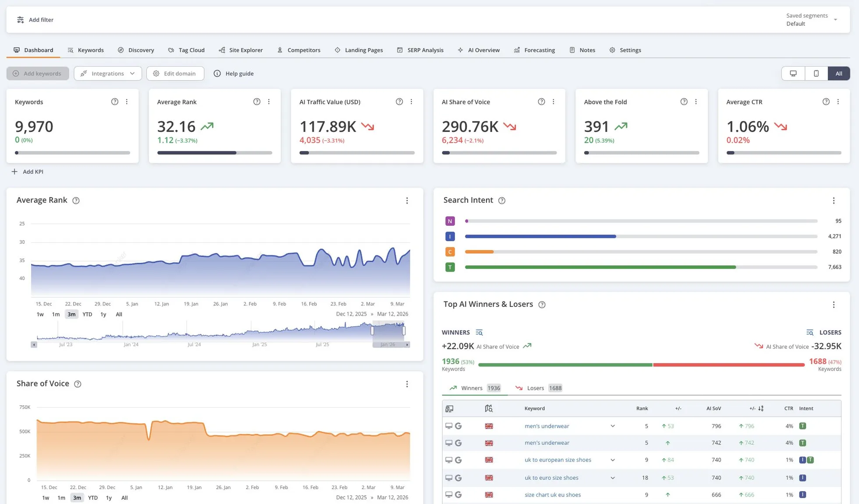Open the Top AI Winners & Losers kebab menu
This screenshot has width=859, height=504.
(834, 304)
